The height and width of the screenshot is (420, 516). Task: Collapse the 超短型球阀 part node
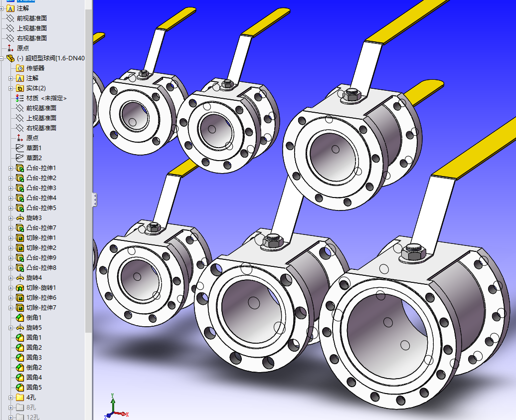click(1, 58)
